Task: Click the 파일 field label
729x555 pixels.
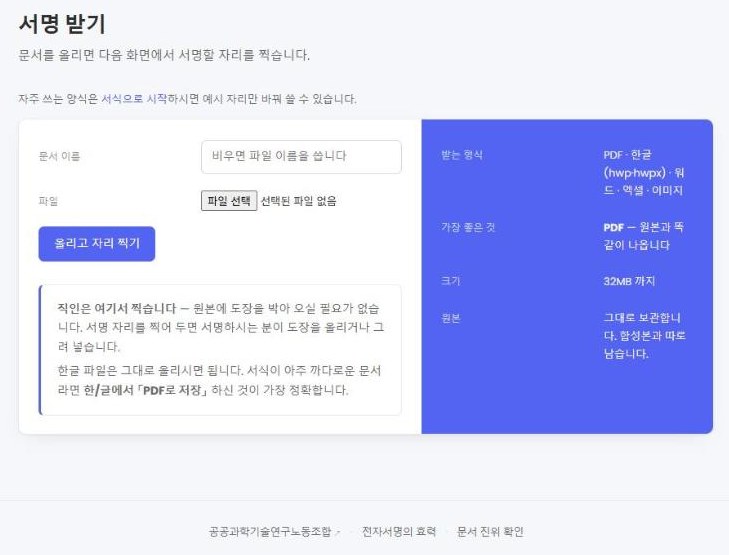Action: (x=48, y=201)
